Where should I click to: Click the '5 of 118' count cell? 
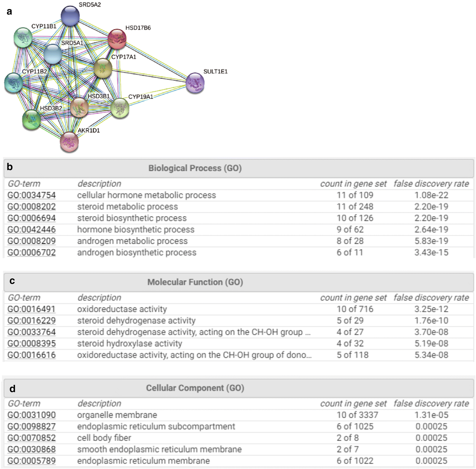(352, 355)
